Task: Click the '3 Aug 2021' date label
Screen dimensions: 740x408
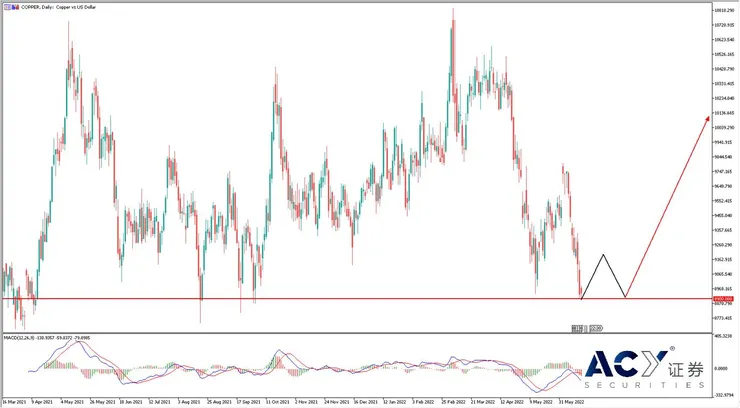Action: click(189, 402)
